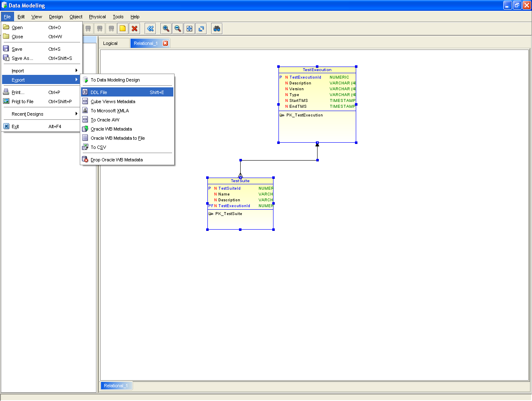The width and height of the screenshot is (532, 401).
Task: Open the Physical menu
Action: click(97, 17)
